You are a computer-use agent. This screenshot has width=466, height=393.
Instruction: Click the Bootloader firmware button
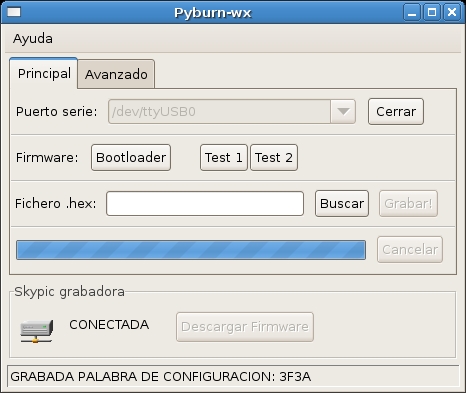(x=131, y=157)
